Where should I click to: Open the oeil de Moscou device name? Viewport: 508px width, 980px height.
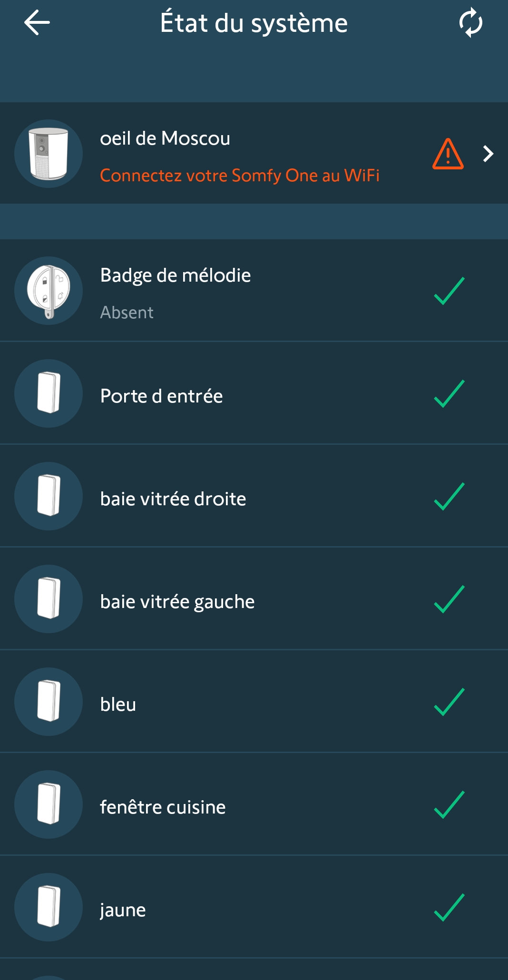click(165, 138)
